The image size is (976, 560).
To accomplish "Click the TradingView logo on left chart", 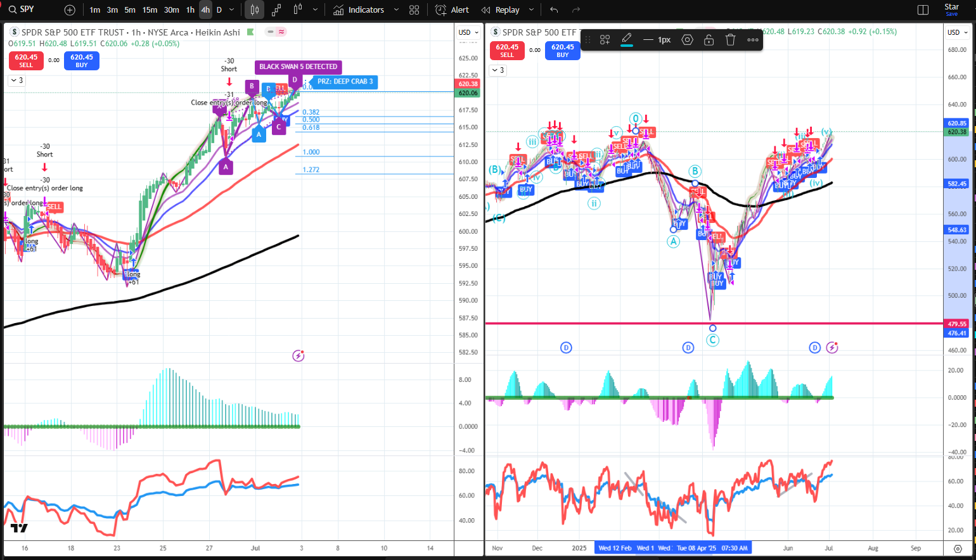I will pos(19,528).
